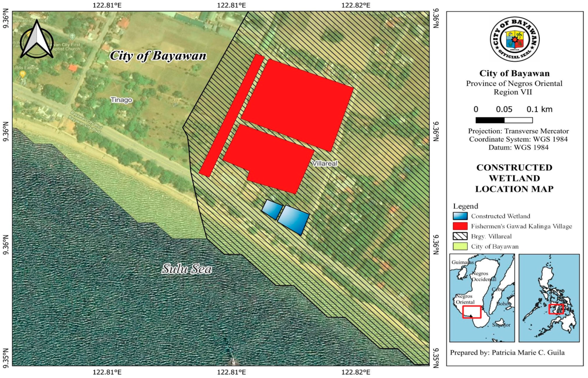
Task: Click the Tinago place label
Action: point(121,100)
